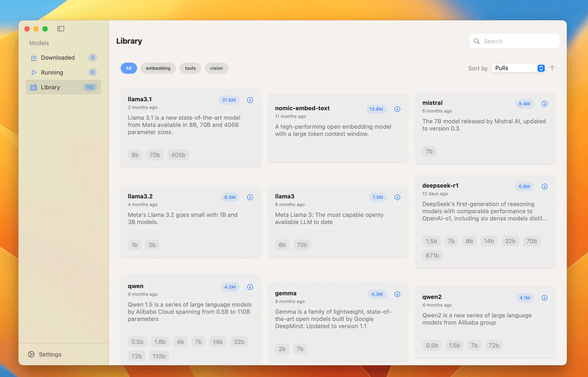588x377 pixels.
Task: Click the llama3.1 model title
Action: (140, 99)
